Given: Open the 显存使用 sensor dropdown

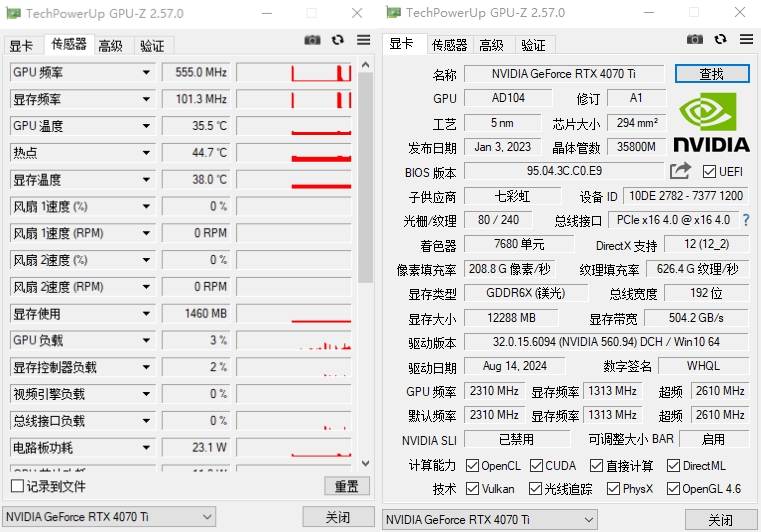Looking at the screenshot, I should 146,314.
